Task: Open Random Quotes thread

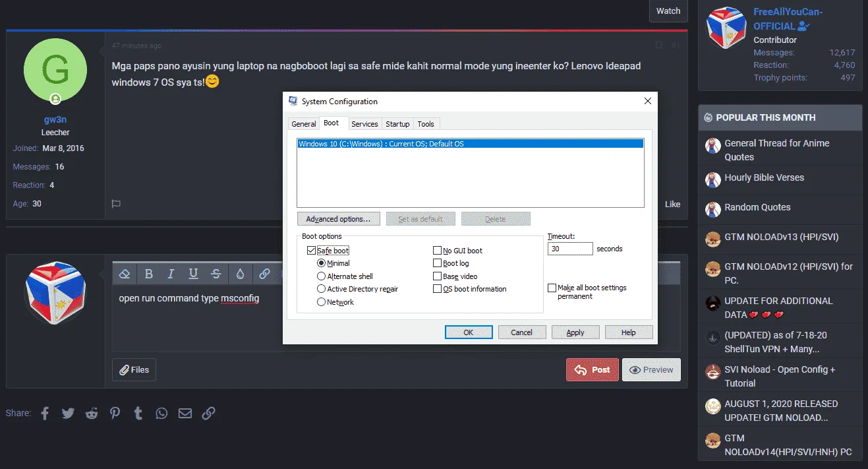Action: 757,207
